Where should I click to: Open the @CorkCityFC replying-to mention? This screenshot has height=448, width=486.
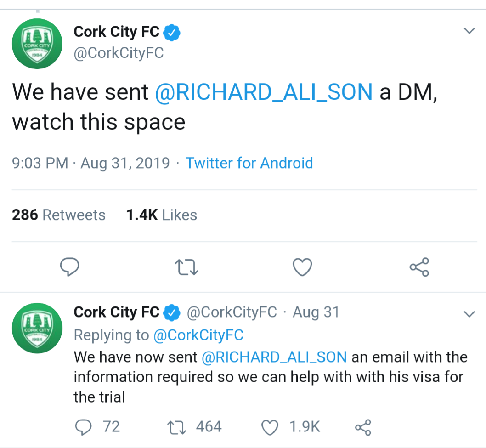[x=198, y=335]
